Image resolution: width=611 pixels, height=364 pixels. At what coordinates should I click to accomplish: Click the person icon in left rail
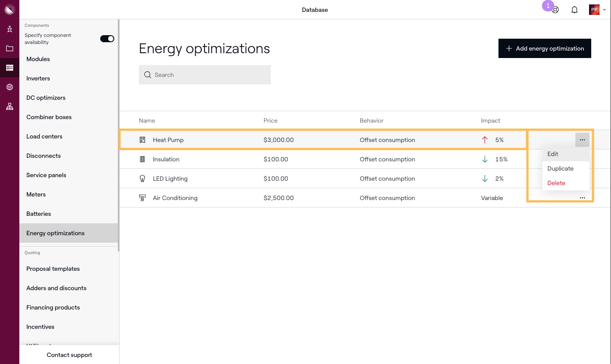point(10,29)
